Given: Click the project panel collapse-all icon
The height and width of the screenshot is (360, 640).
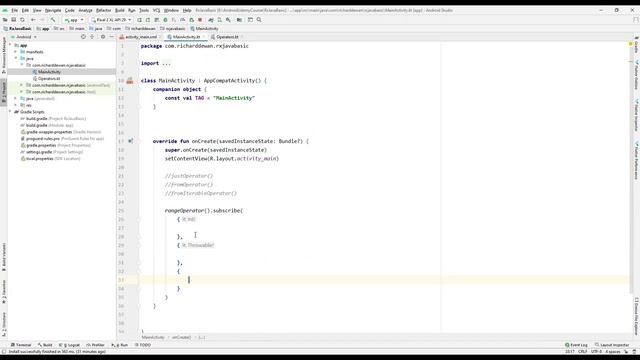Looking at the screenshot, I should coord(92,37).
